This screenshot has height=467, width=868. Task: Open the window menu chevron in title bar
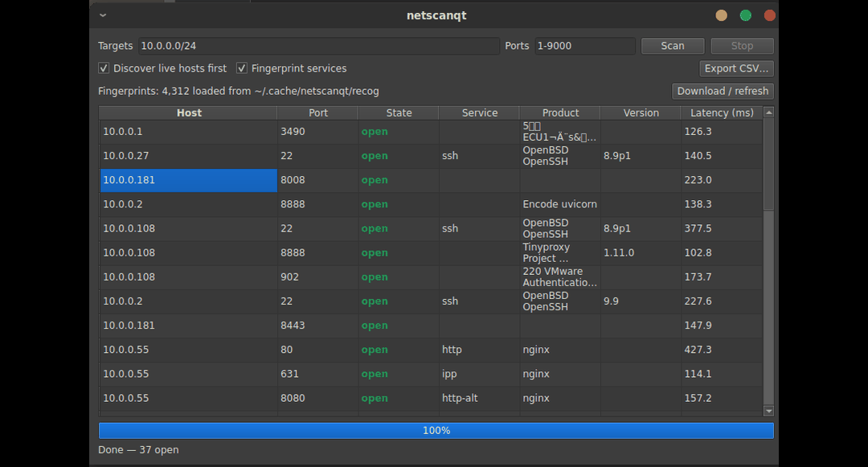point(103,15)
